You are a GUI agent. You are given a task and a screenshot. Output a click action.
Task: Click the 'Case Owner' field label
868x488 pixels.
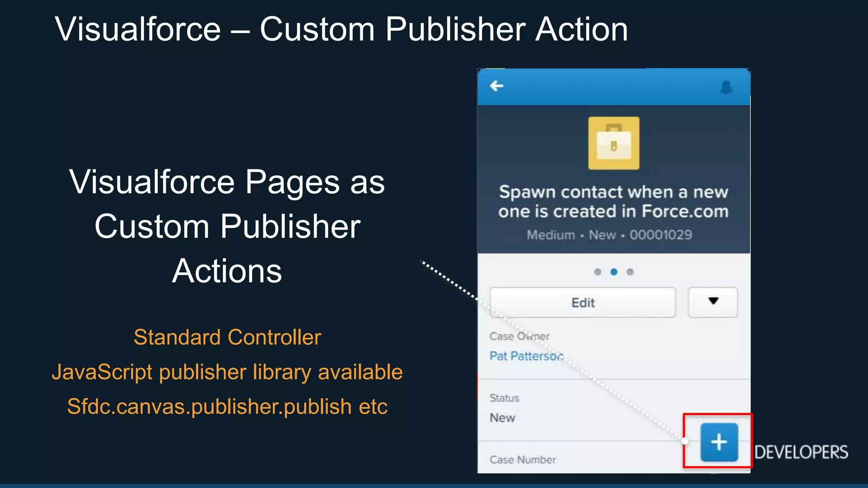point(519,336)
